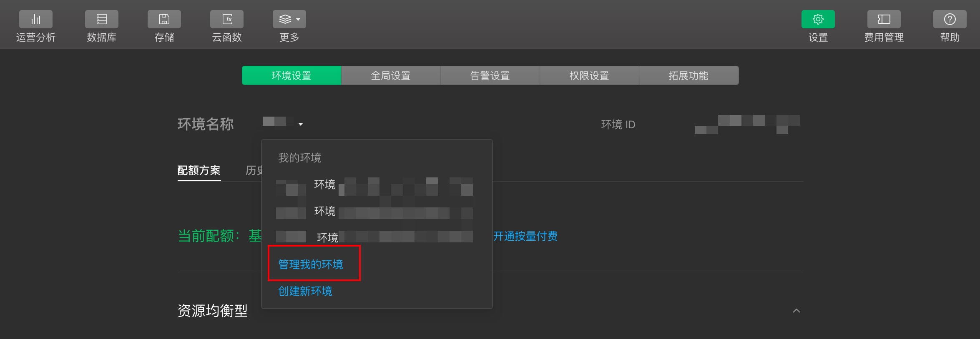The image size is (980, 339).
Task: Open the 费用管理 billing icon
Action: [x=884, y=19]
